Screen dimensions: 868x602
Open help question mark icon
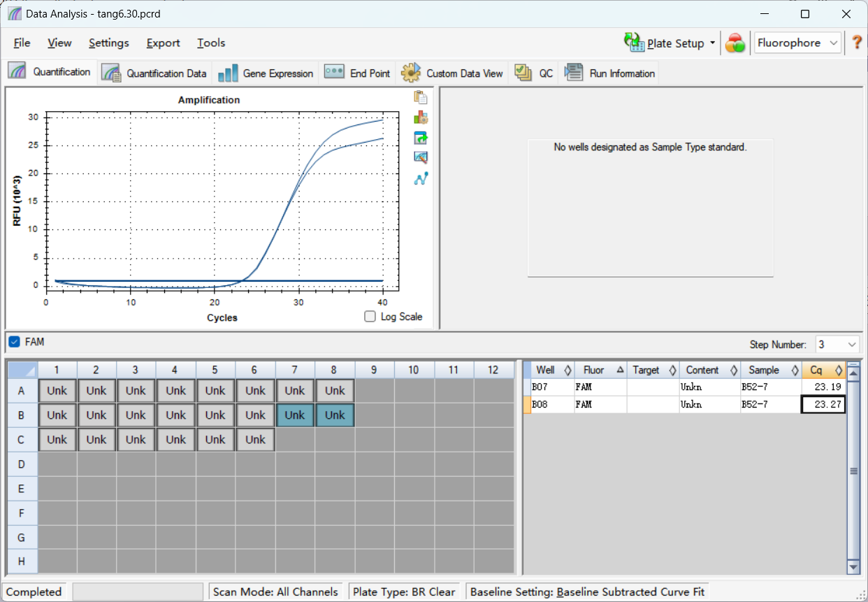(x=857, y=43)
